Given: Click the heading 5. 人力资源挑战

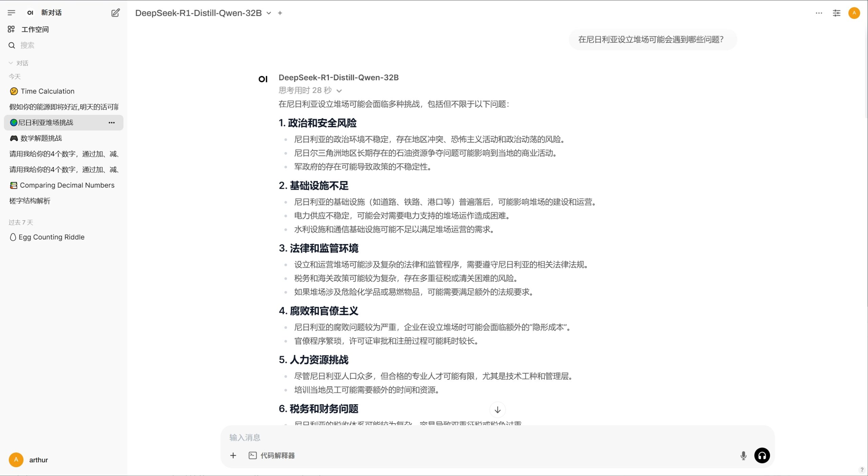Looking at the screenshot, I should tap(313, 360).
